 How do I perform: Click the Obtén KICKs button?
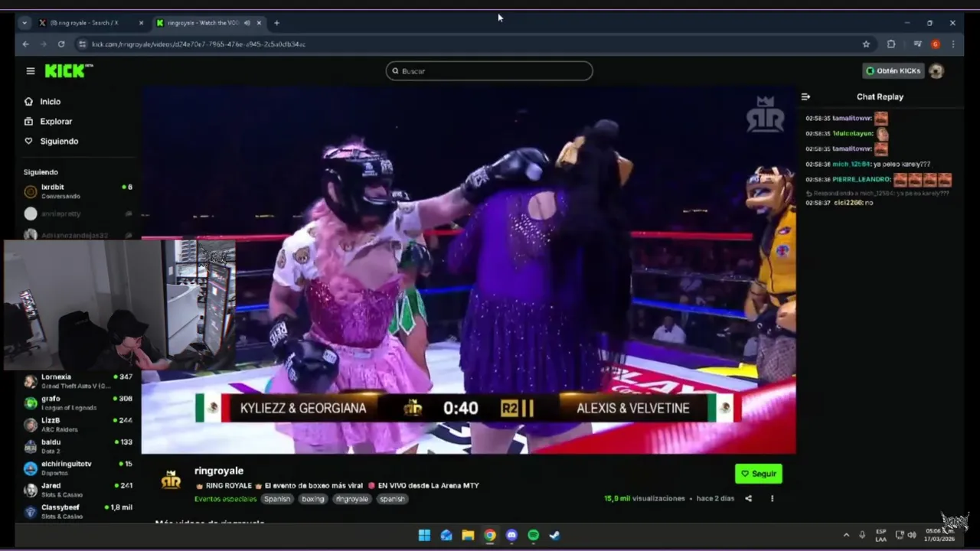[893, 71]
